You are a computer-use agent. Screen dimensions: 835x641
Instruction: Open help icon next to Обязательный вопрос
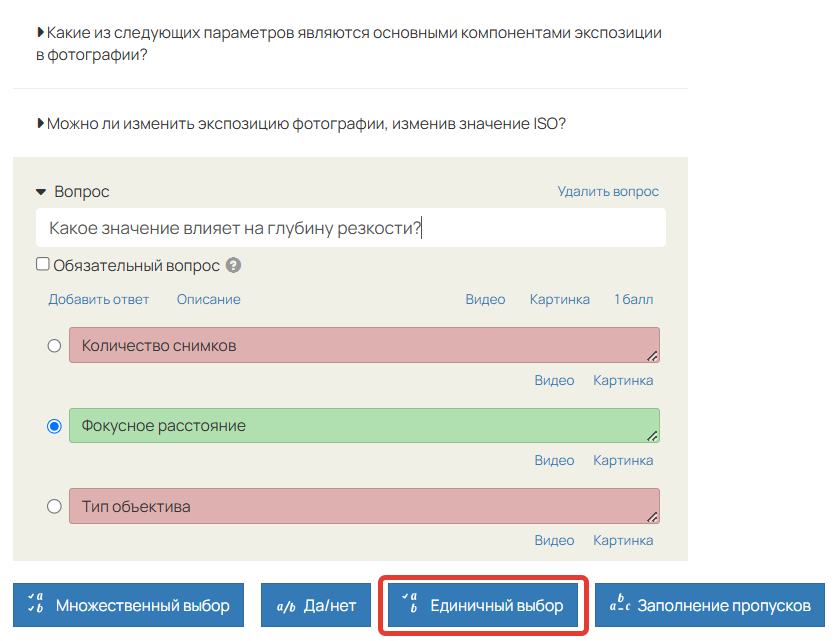[x=233, y=265]
